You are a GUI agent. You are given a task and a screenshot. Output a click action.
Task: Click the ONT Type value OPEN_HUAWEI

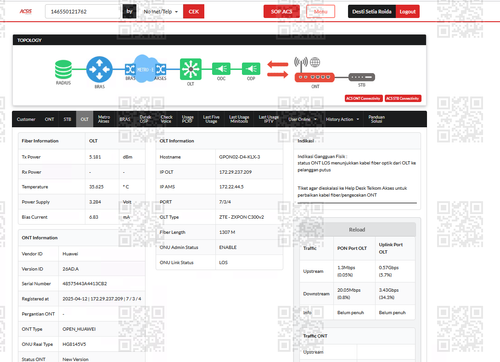(x=79, y=329)
